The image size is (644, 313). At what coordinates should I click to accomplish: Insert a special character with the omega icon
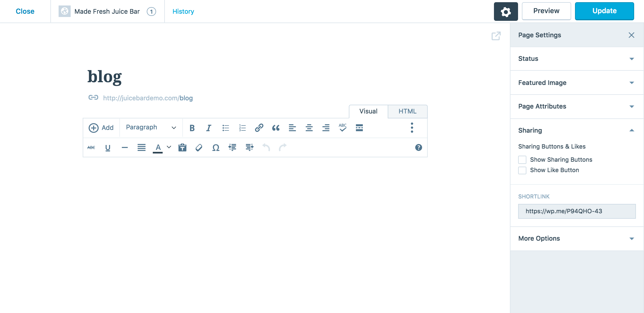tap(215, 147)
